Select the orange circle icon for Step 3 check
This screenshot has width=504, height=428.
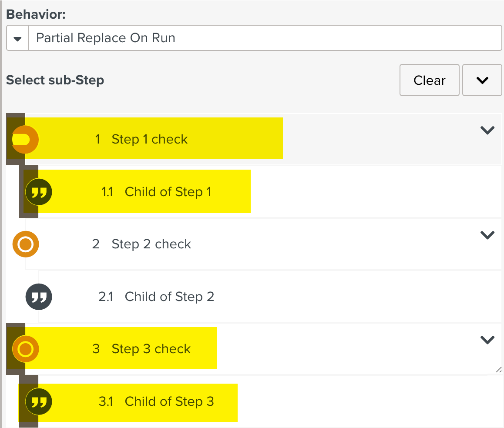[25, 348]
